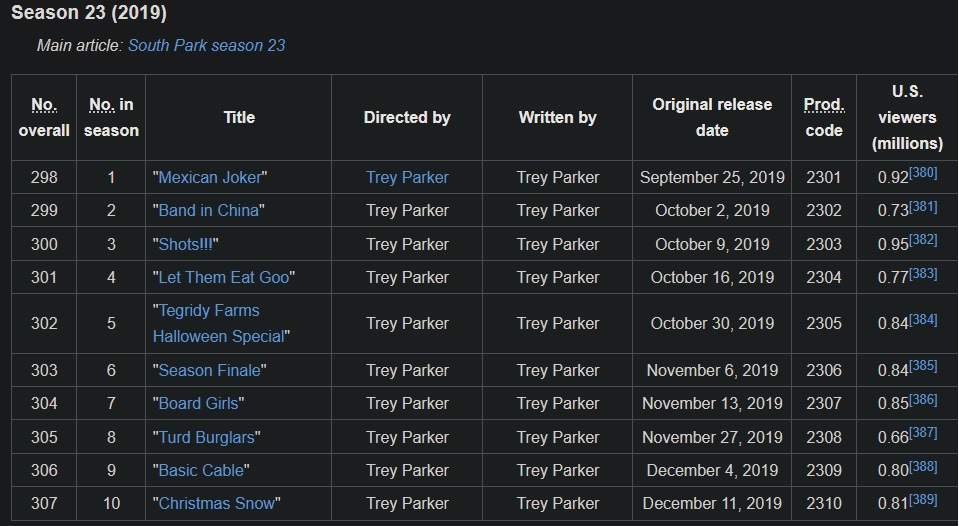This screenshot has height=526, width=959.
Task: Open the "Mexican Joker" episode link
Action: (210, 177)
